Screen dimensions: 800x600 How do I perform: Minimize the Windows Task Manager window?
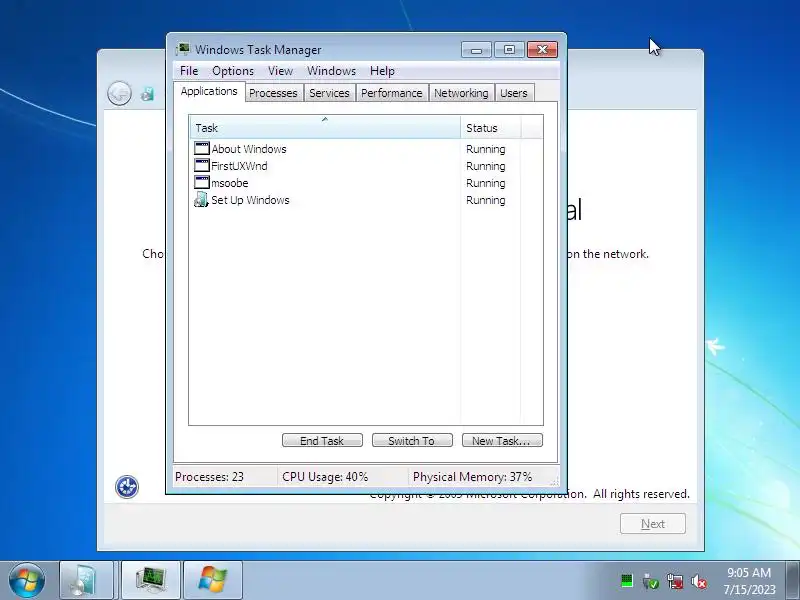coord(477,49)
